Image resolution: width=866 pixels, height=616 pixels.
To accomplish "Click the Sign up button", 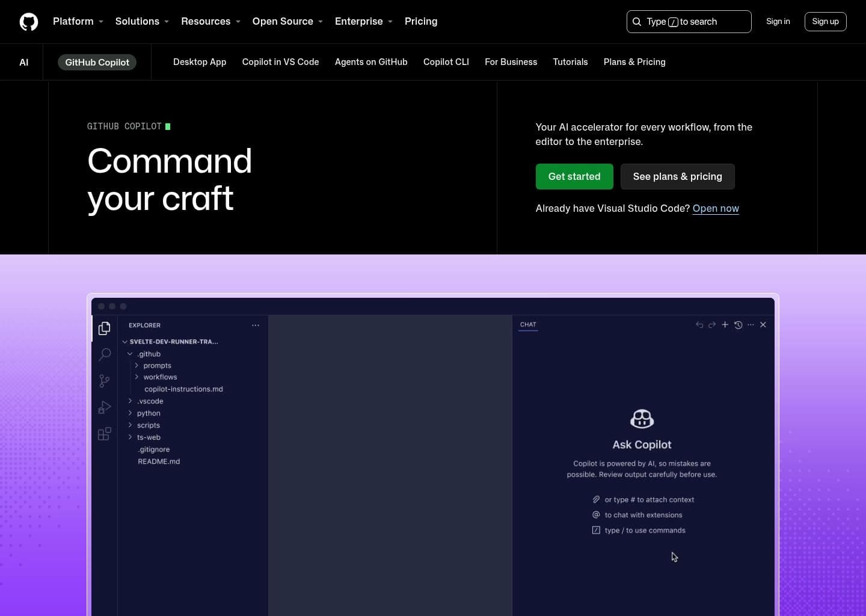I will pyautogui.click(x=825, y=22).
